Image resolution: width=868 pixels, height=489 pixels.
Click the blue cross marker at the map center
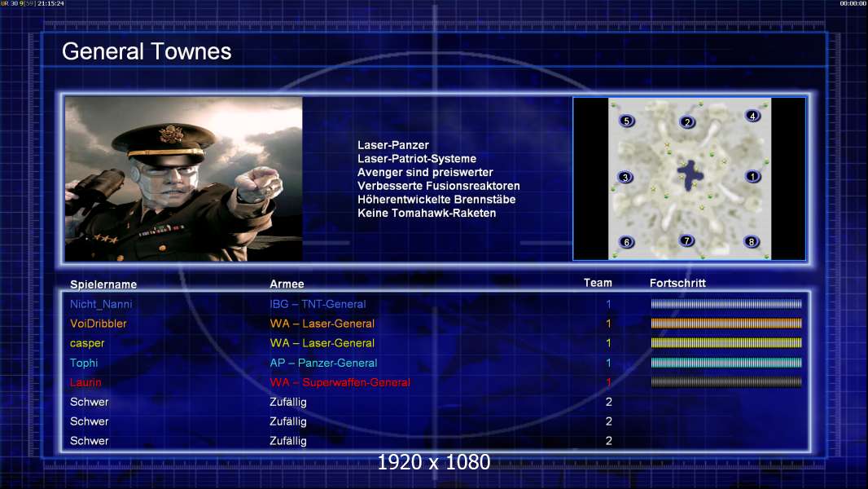click(690, 175)
